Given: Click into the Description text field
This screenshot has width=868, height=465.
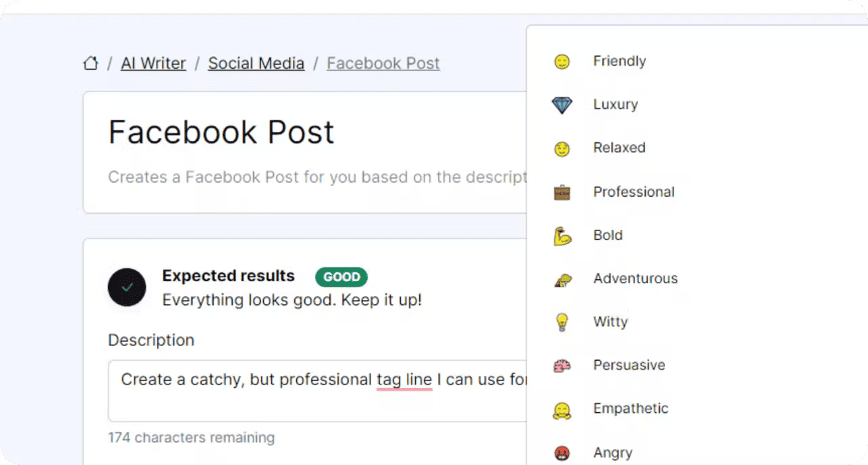Looking at the screenshot, I should 318,391.
